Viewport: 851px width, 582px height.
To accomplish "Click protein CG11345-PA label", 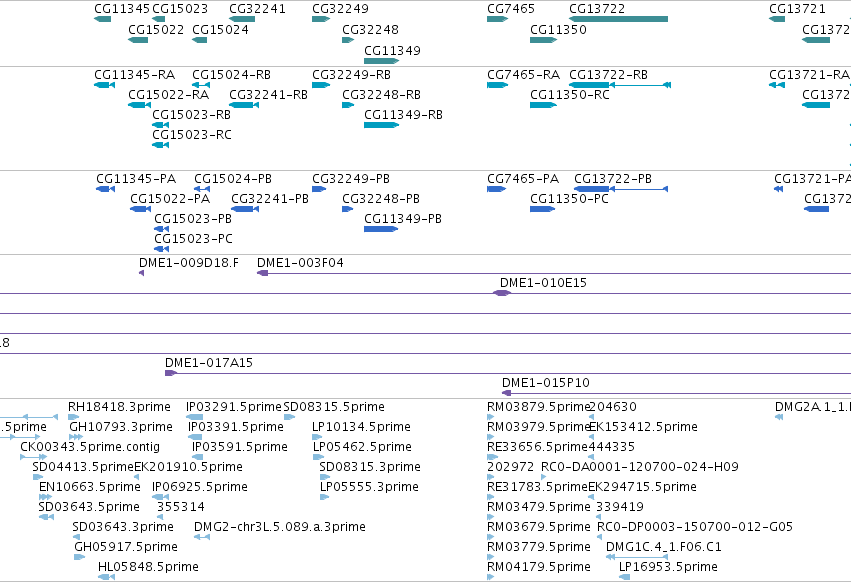I will click(136, 179).
